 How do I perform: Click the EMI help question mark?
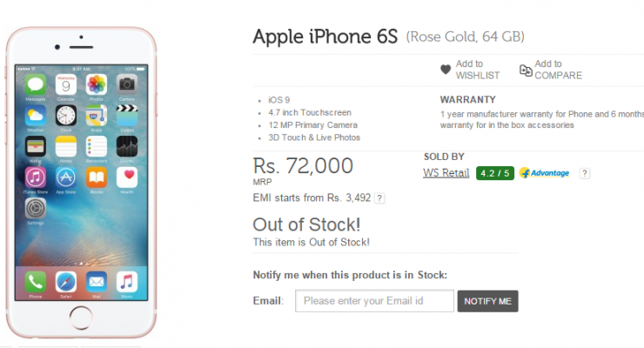379,198
